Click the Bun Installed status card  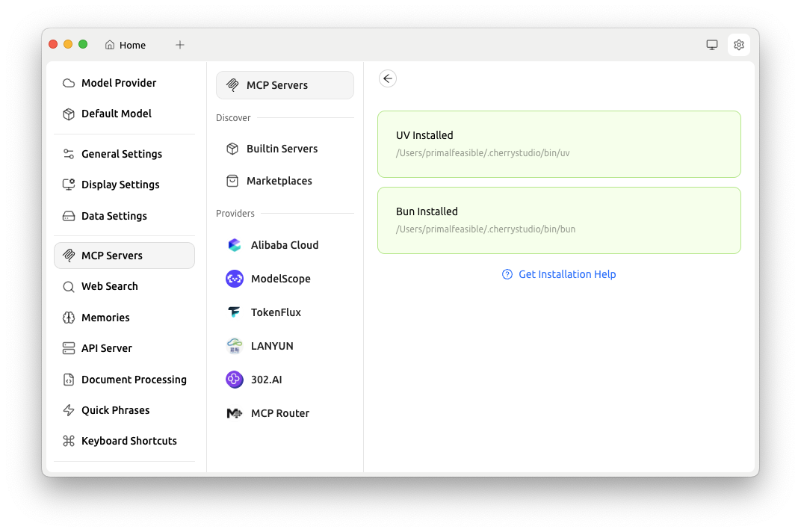pos(559,220)
